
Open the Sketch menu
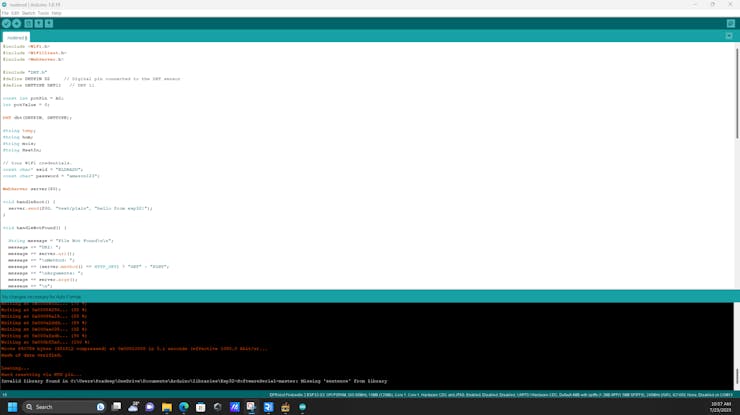pos(28,13)
